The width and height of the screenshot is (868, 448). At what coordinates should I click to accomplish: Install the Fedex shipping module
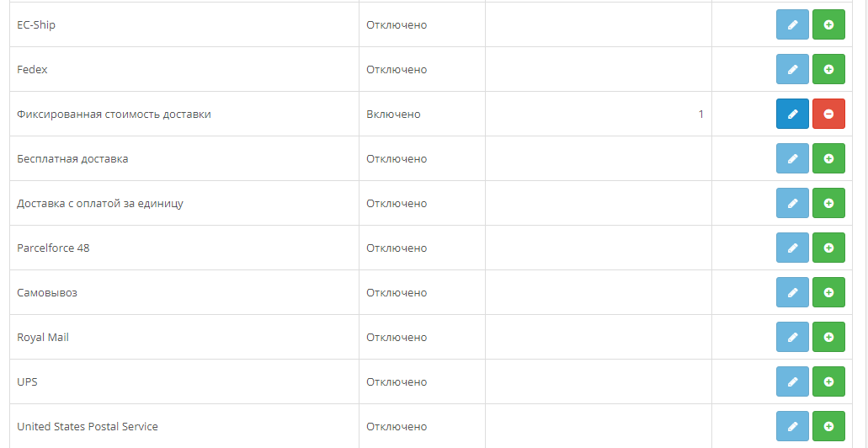828,70
